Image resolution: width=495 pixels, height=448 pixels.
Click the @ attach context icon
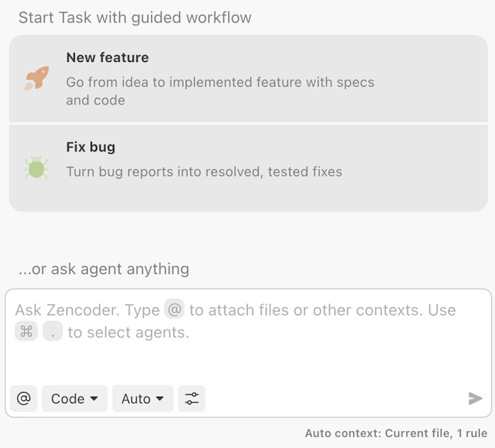click(24, 398)
